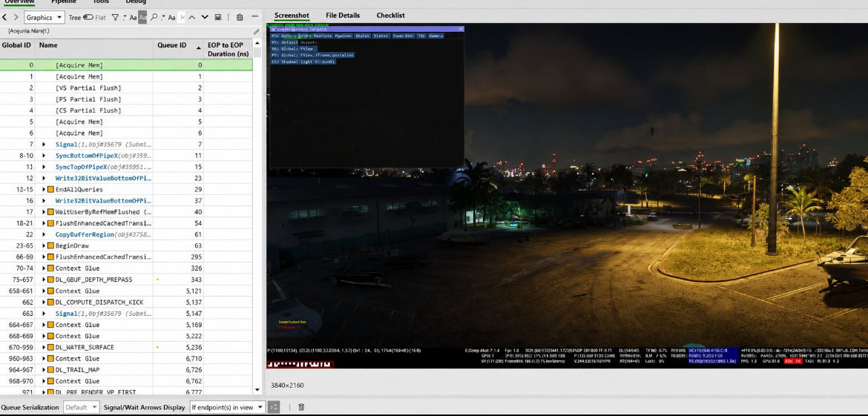
Task: Click orange icon of Context Glue row 658-661
Action: [50, 291]
